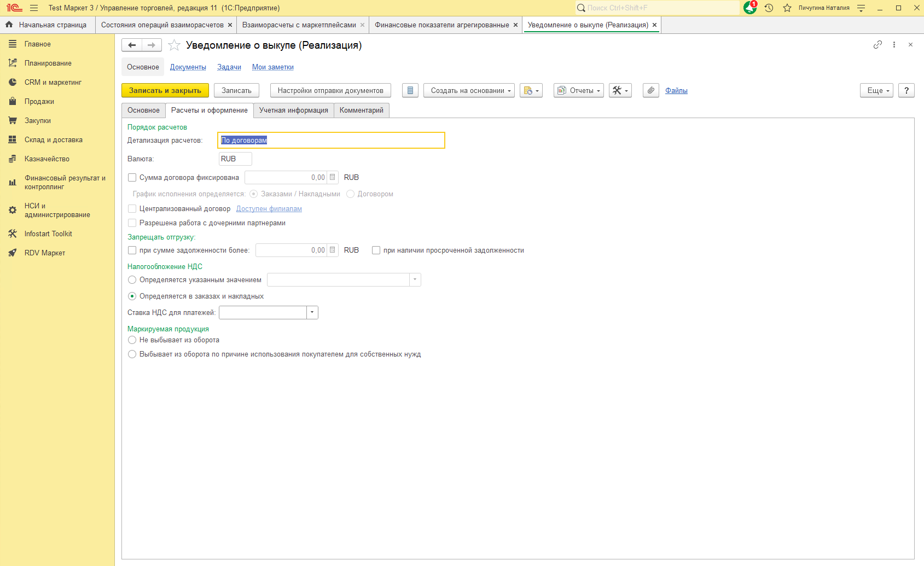This screenshot has height=566, width=924.
Task: Open the tools wrench dropdown
Action: [x=620, y=91]
